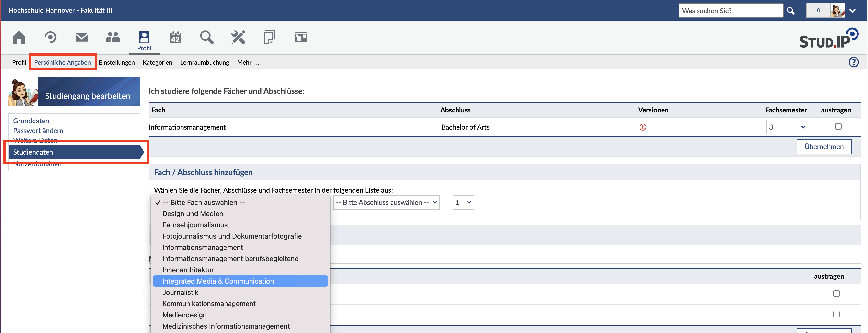Switch to the Einstellungen tab
Screen dimensions: 868x333
(x=117, y=62)
